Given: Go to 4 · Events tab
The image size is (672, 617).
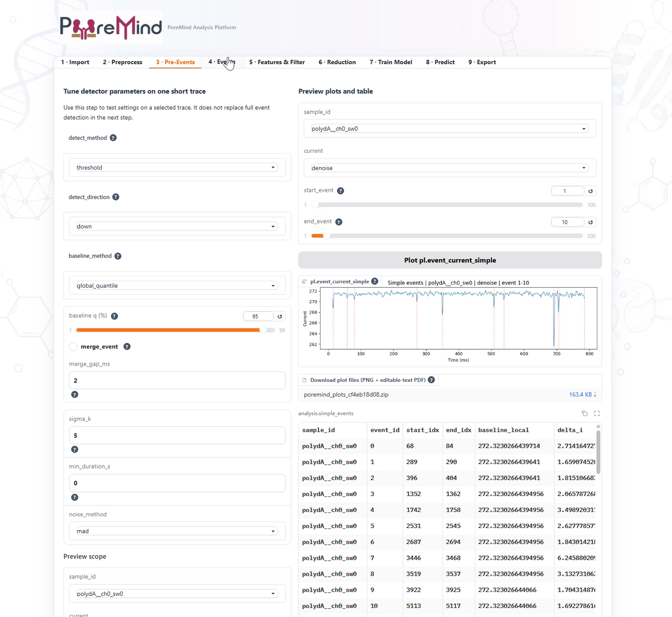Looking at the screenshot, I should [222, 62].
